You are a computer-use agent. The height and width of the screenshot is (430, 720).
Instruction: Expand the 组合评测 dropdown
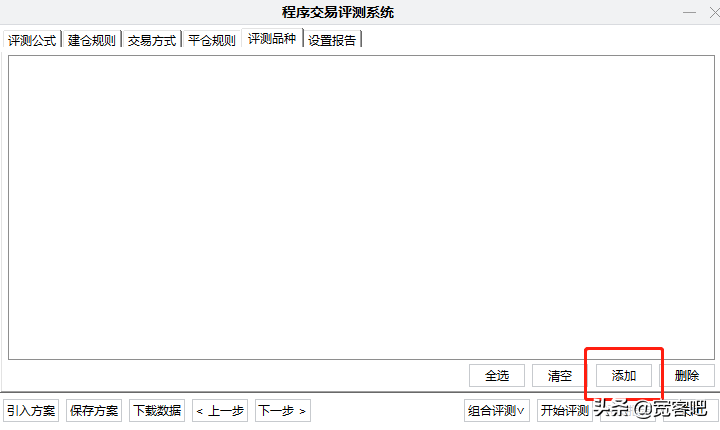pos(497,410)
